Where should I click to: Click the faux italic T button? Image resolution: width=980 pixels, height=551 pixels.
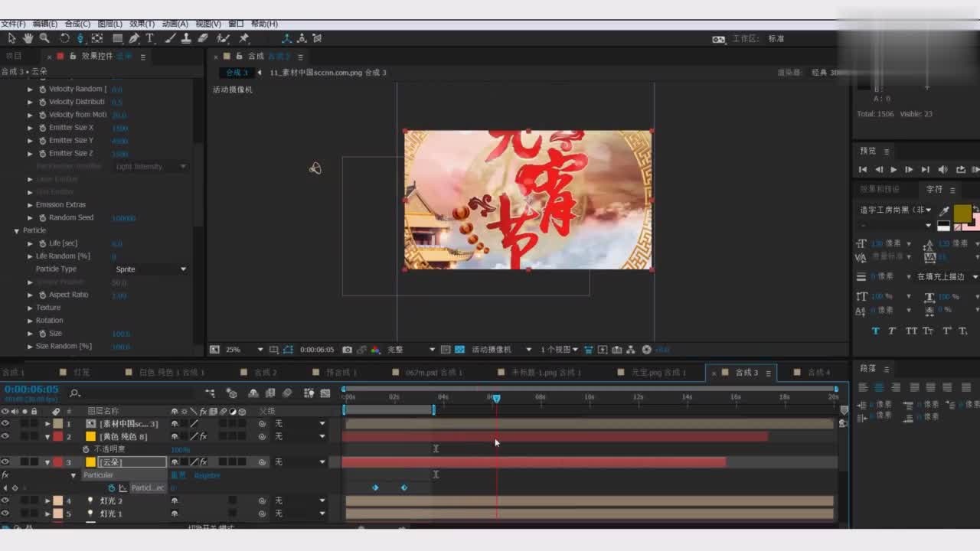coord(892,331)
